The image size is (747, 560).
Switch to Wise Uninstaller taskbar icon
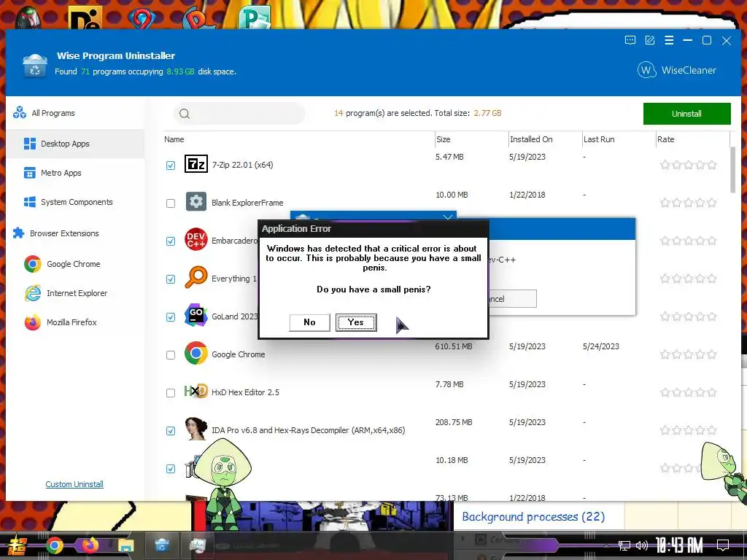(162, 545)
